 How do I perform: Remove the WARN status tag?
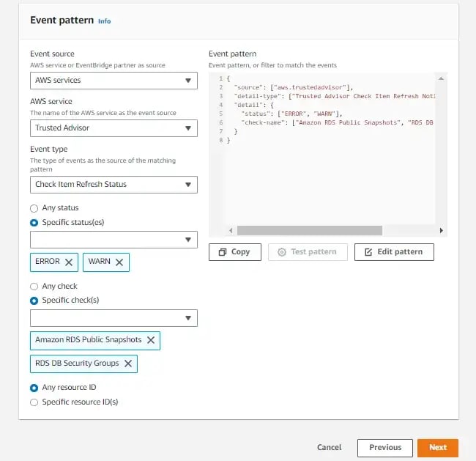119,262
